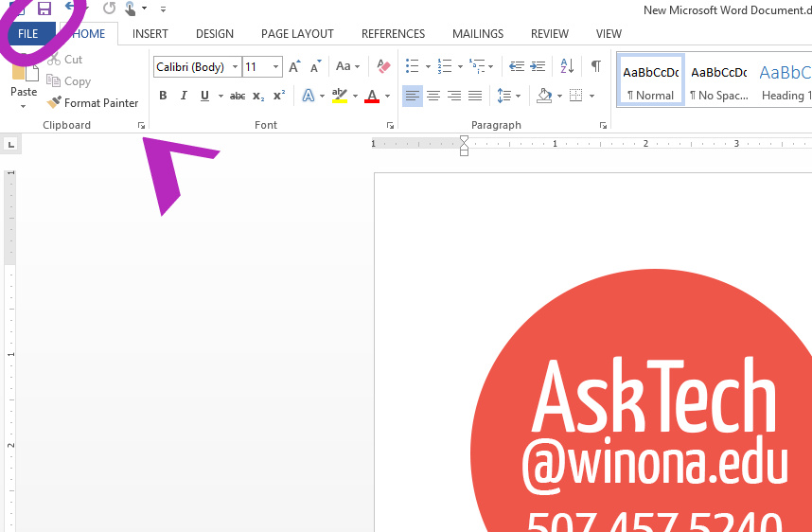Expand the Clipboard pane dialog launcher
Image resolution: width=812 pixels, height=532 pixels.
click(141, 125)
